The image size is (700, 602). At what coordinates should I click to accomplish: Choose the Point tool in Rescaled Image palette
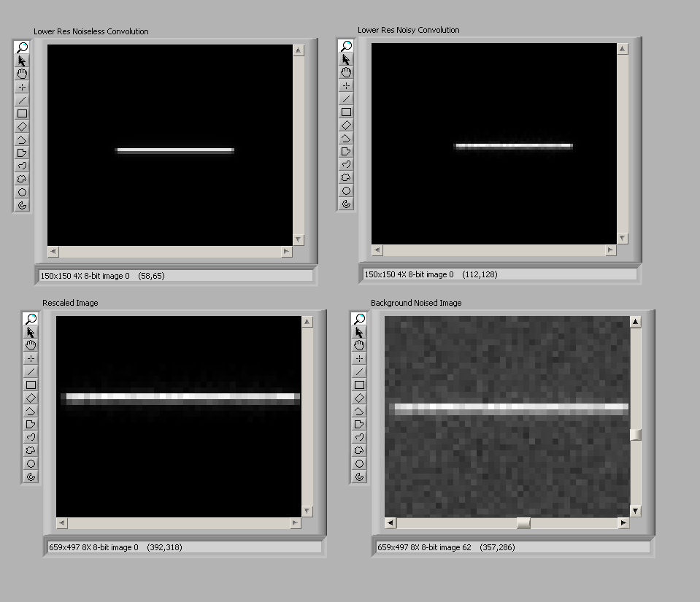(x=31, y=359)
